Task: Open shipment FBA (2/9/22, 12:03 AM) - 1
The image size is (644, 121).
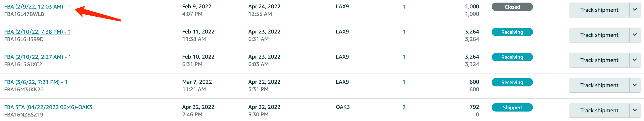Action: point(38,7)
